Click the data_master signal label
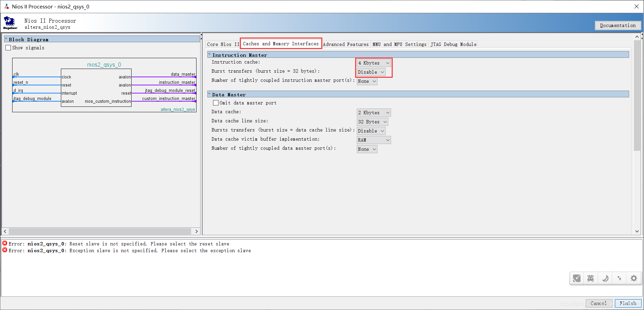644x310 pixels. point(183,74)
